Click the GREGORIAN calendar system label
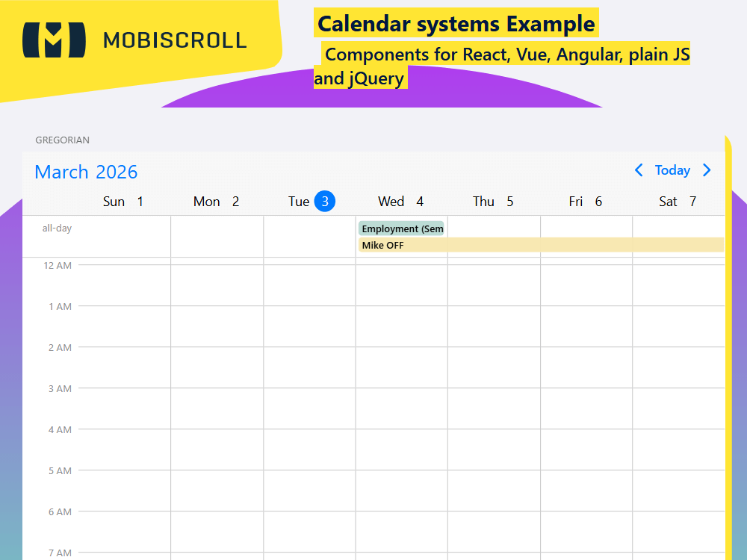747x560 pixels. [63, 140]
